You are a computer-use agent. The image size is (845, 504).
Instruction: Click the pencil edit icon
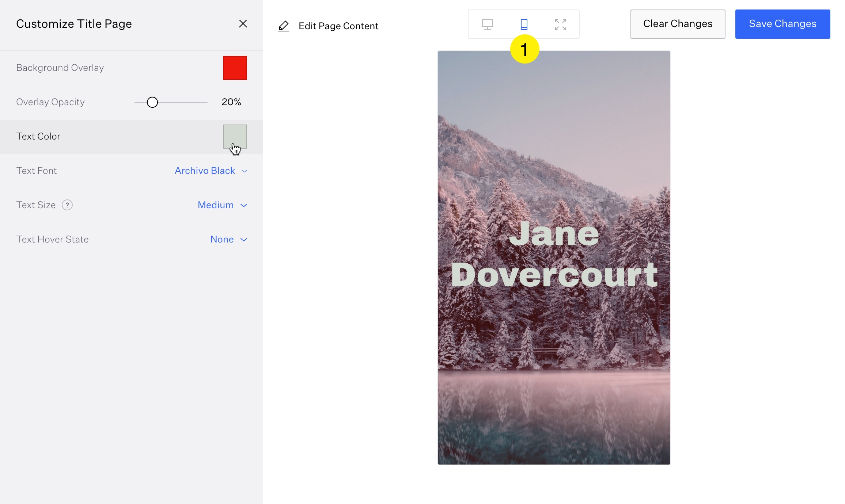[283, 26]
